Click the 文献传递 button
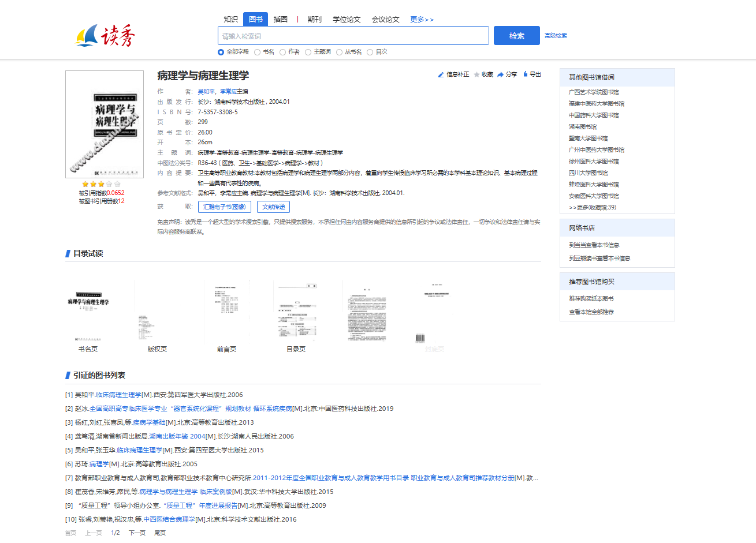The image size is (756, 543). (273, 207)
